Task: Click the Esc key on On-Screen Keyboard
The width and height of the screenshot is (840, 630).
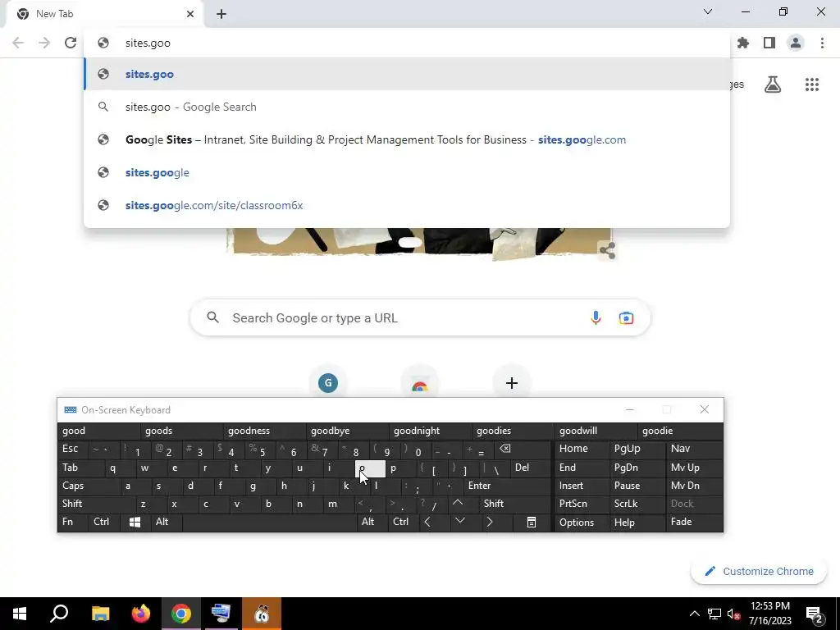Action: [72, 449]
